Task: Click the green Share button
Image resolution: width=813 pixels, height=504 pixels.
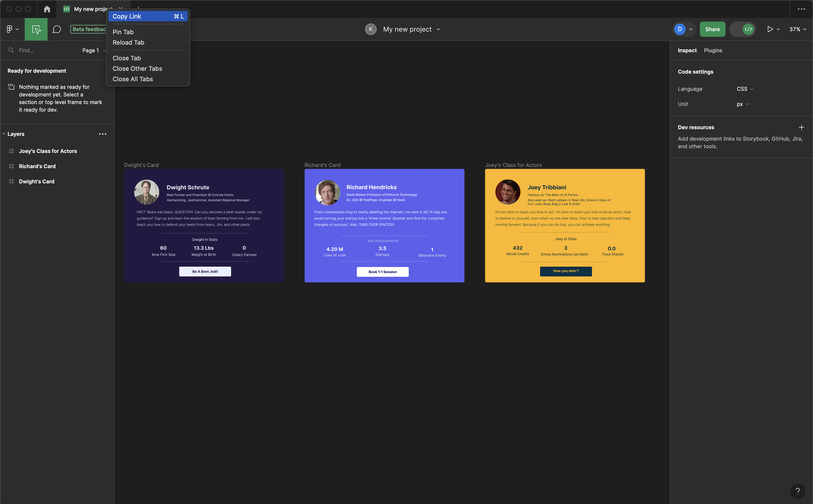Action: pyautogui.click(x=712, y=29)
